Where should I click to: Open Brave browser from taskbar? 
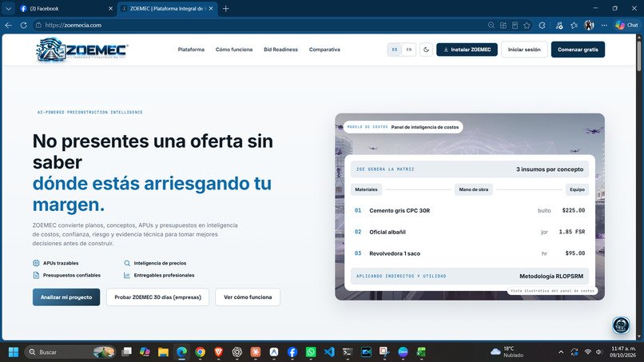point(218,352)
